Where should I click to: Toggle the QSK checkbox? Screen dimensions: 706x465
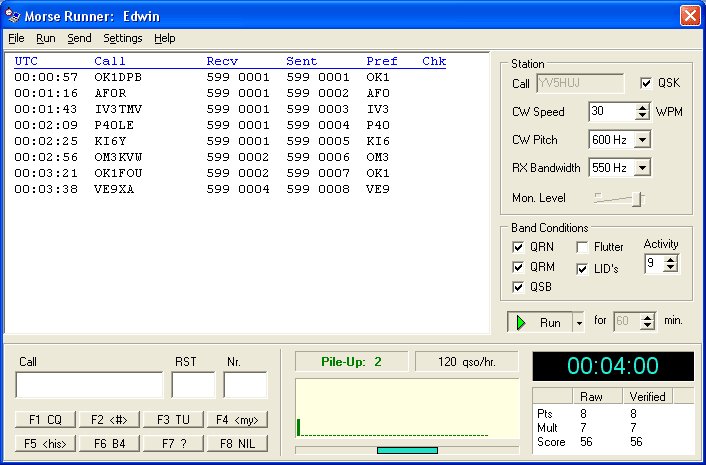coord(646,83)
